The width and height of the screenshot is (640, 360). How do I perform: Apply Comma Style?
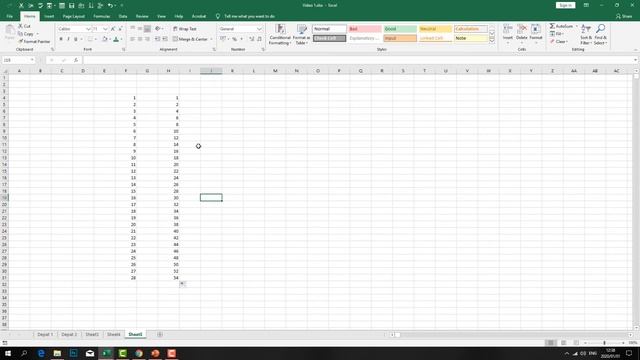242,39
